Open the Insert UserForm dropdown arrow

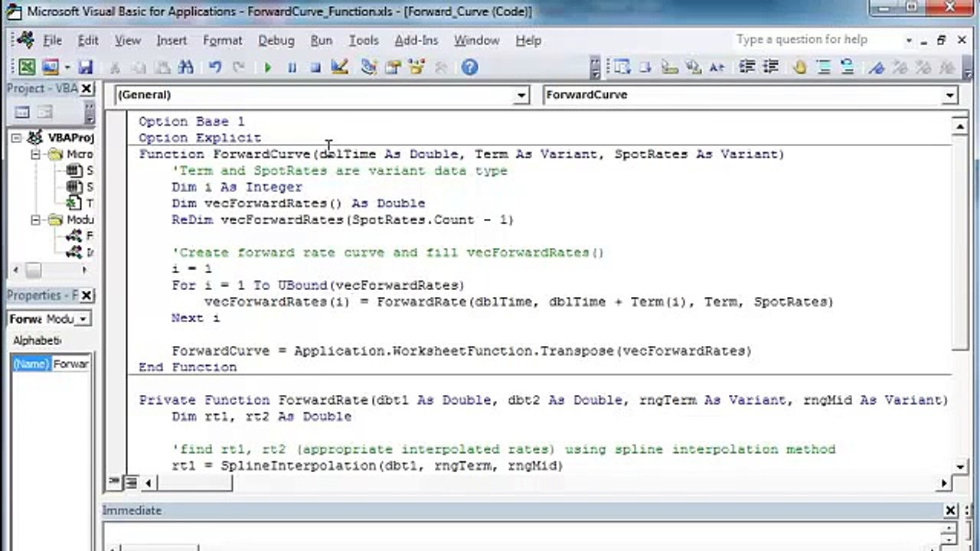(67, 67)
